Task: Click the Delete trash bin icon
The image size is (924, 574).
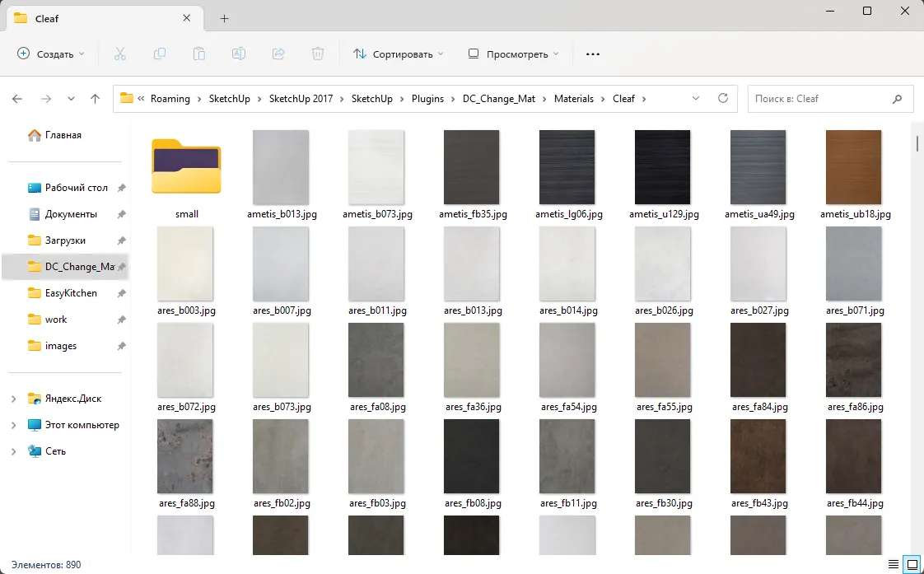Action: (318, 54)
